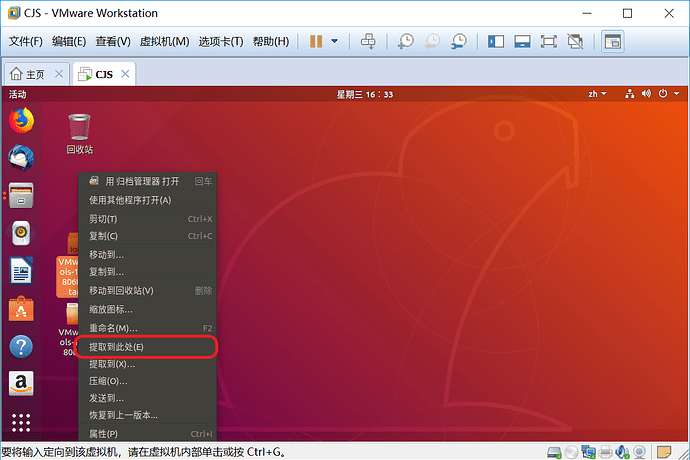
Task: Enter full screen mode
Action: point(549,41)
